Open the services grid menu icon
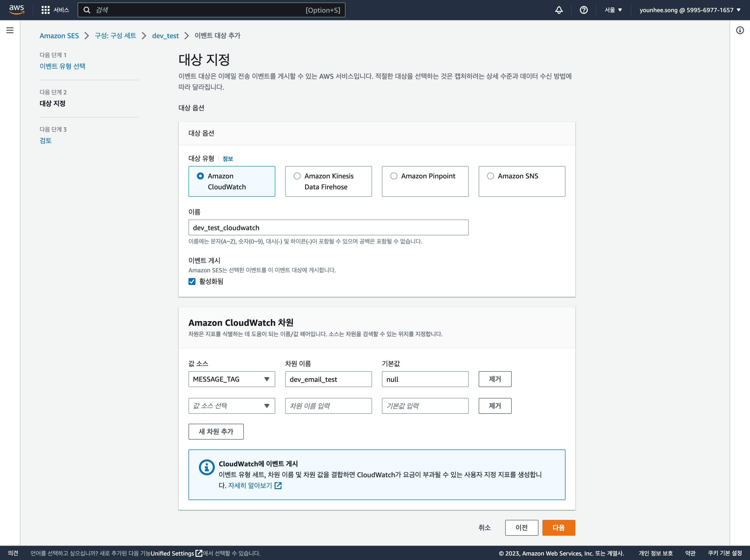750x560 pixels. [45, 10]
